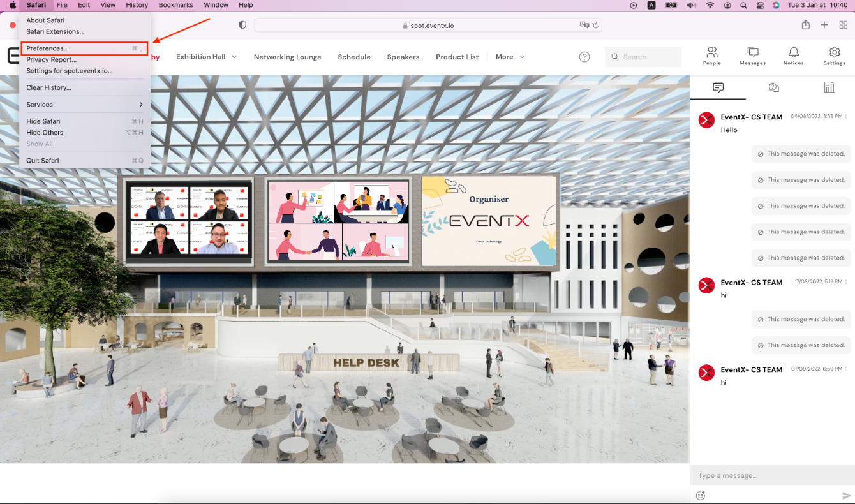Open the Schedule page

(x=354, y=57)
